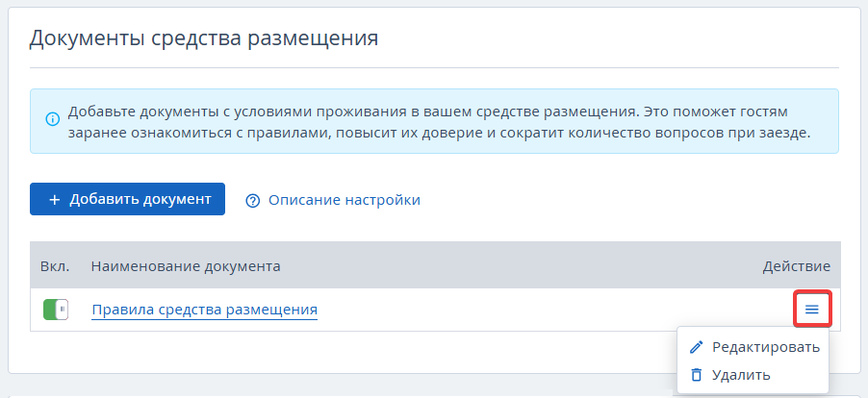Open the Правила средства размещения document link
Image resolution: width=868 pixels, height=398 pixels.
(x=204, y=310)
